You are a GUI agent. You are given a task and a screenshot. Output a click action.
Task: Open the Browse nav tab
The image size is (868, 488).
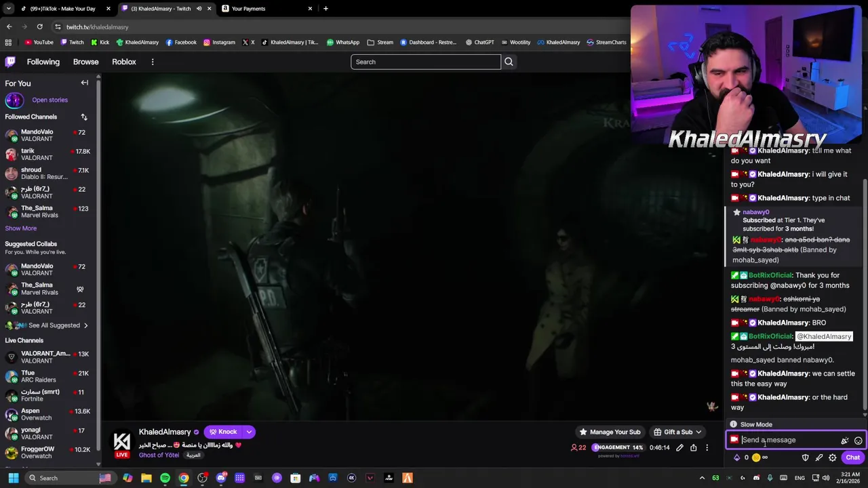(x=86, y=62)
